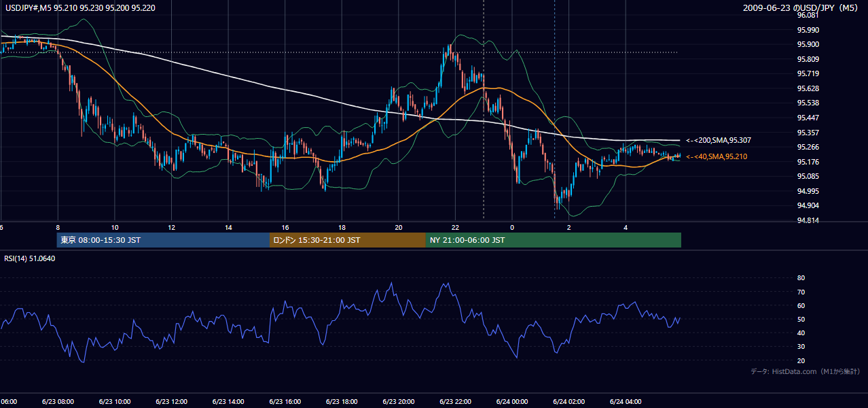Click hour label 0 under price chart
Viewport: 868px width, 408px height.
tap(512, 227)
